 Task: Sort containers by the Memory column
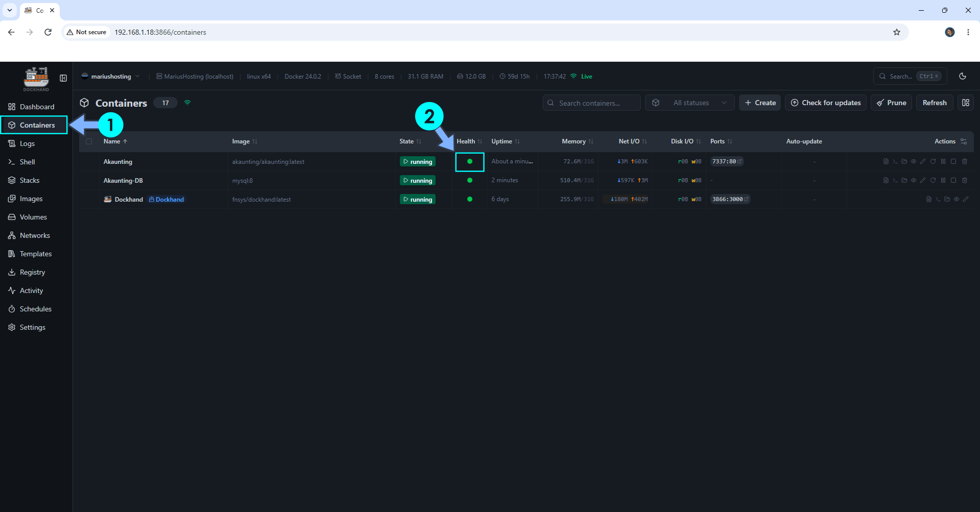[x=578, y=141]
